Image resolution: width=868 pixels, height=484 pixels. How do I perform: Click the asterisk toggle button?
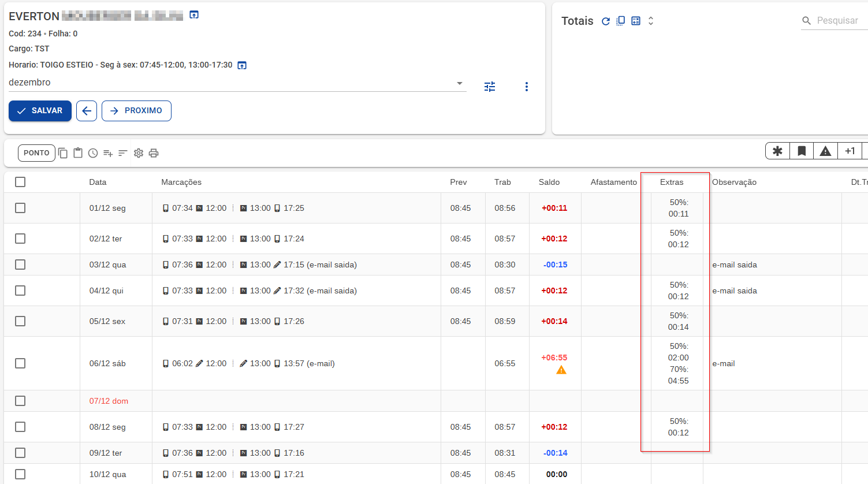click(x=777, y=151)
